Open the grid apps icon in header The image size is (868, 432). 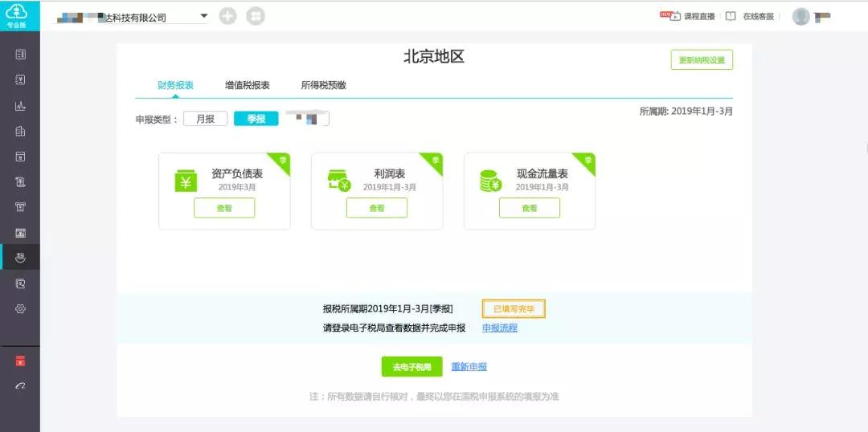[256, 16]
